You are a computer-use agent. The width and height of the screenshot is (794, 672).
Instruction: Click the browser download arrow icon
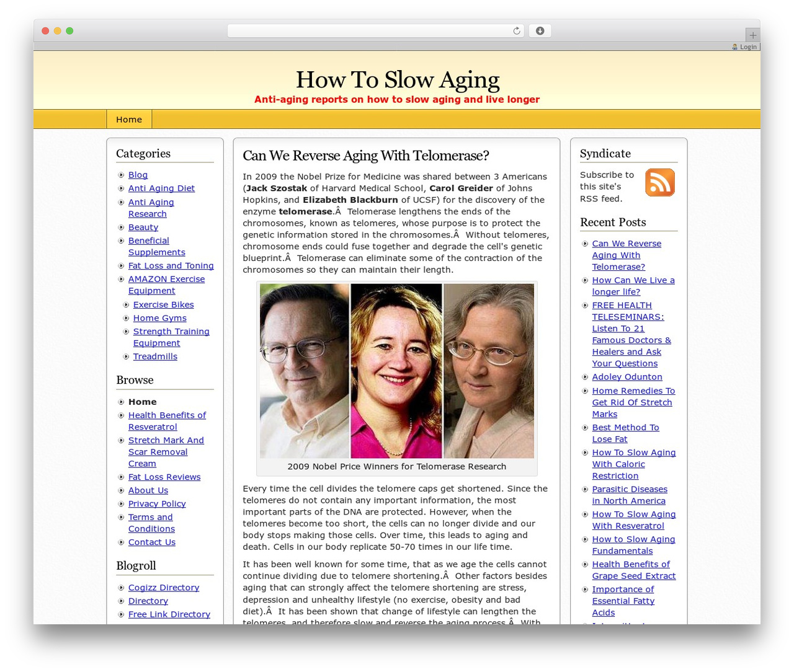[540, 31]
